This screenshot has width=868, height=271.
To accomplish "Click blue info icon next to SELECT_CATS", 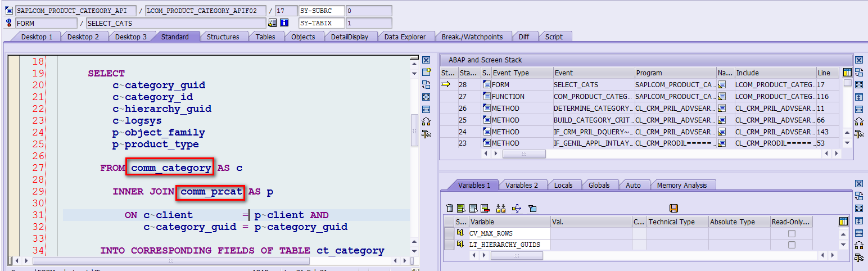I will (284, 23).
